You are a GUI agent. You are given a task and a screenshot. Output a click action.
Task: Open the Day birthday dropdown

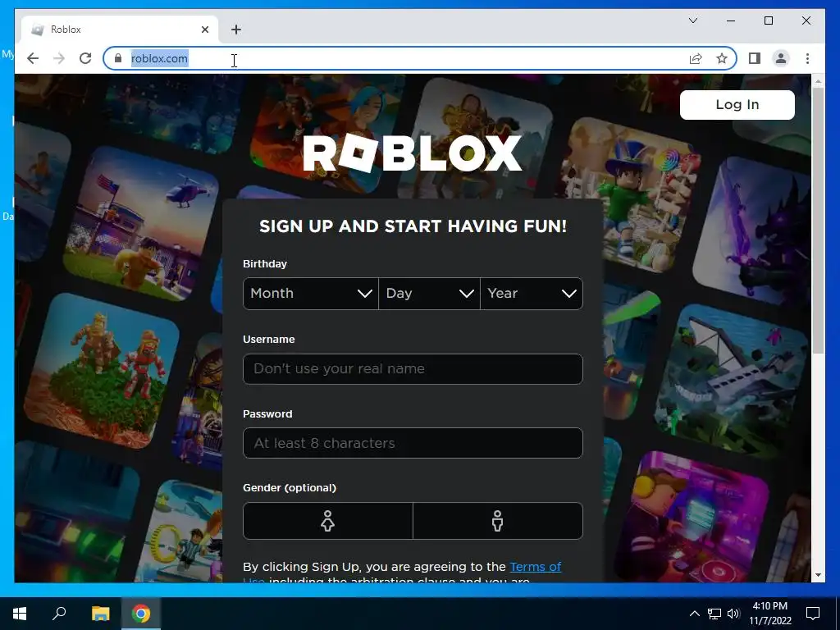(x=429, y=294)
